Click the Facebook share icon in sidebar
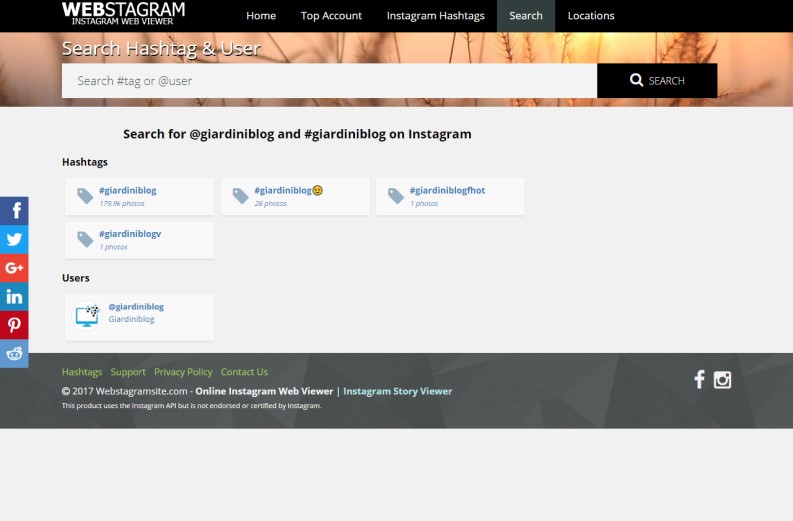This screenshot has width=793, height=521. coord(14,211)
